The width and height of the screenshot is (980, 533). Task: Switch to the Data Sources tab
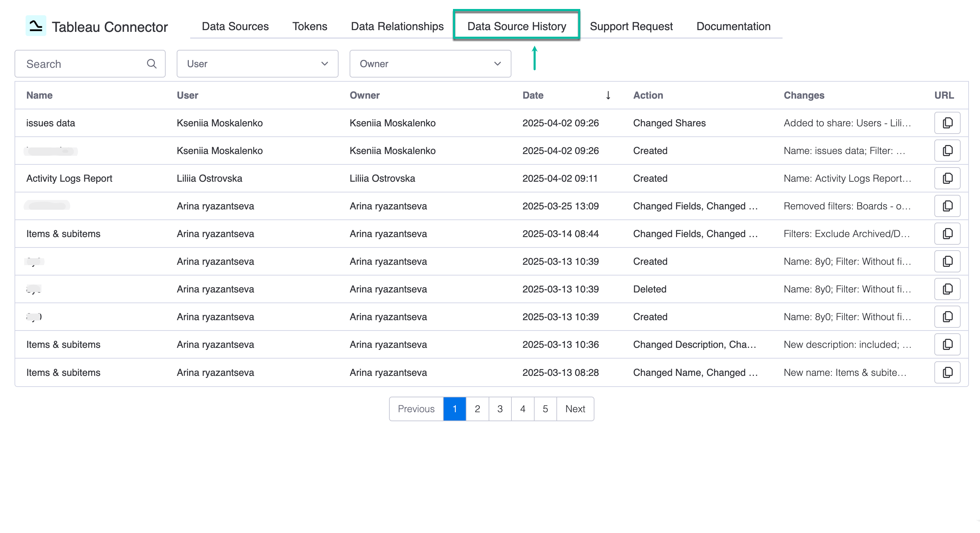(235, 26)
